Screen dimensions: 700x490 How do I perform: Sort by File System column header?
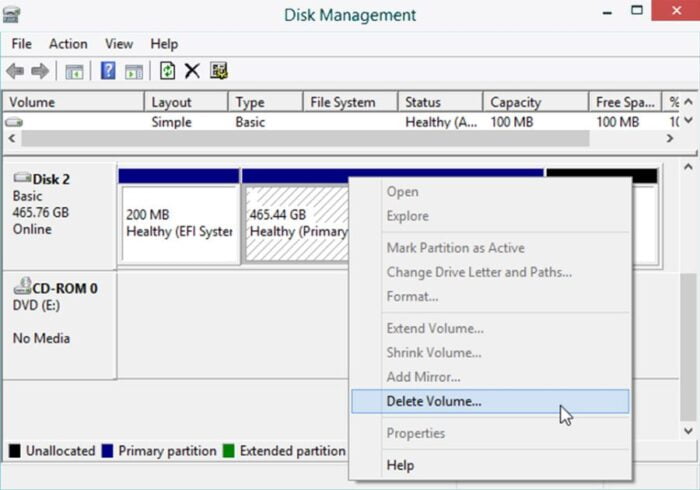351,102
